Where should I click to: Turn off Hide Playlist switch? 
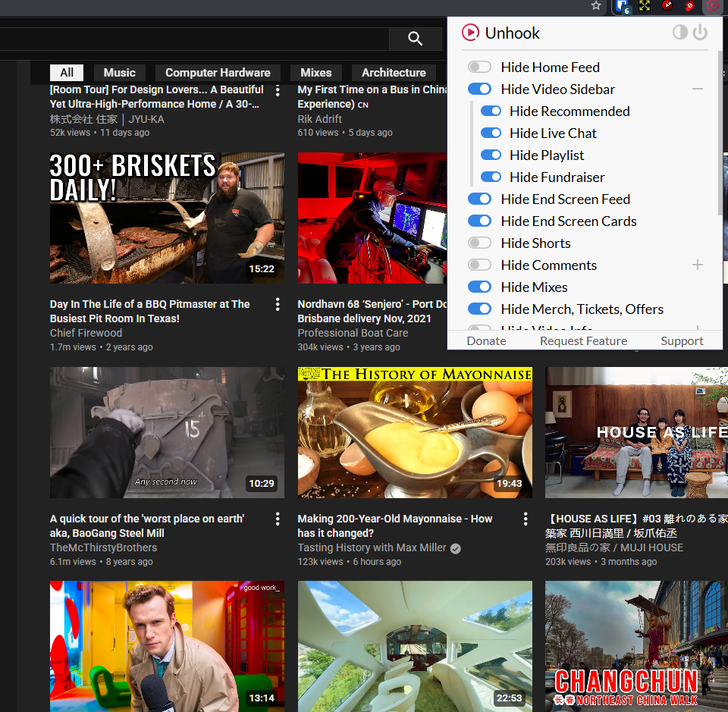(x=491, y=155)
